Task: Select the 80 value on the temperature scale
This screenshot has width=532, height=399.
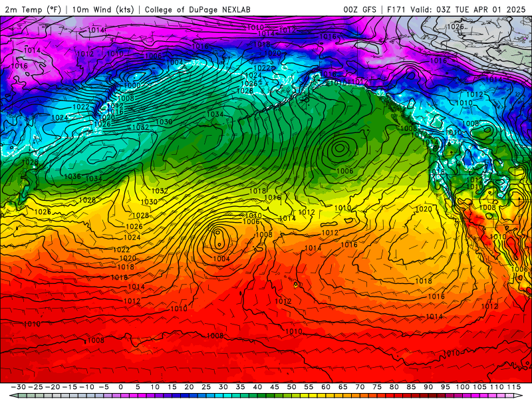Action: (x=394, y=387)
